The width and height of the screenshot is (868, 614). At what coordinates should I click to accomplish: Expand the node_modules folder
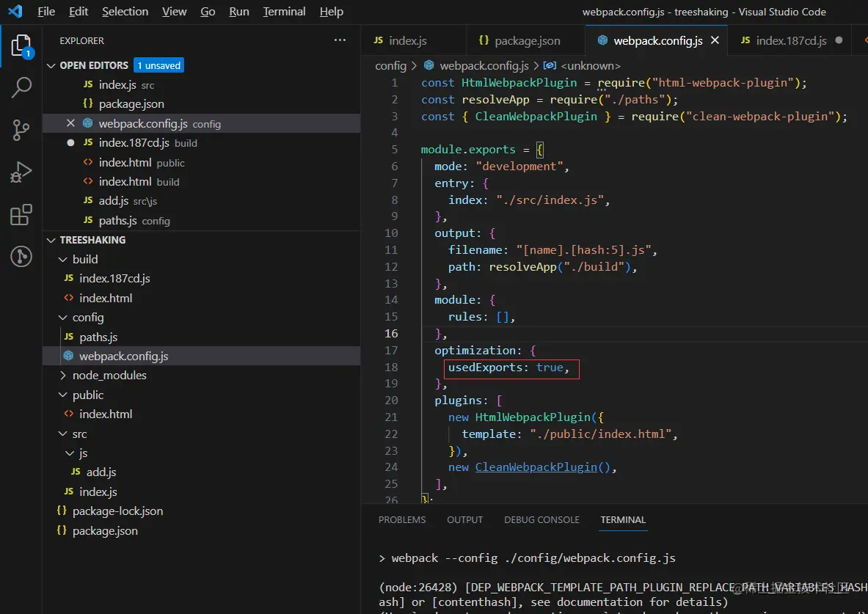pos(63,376)
